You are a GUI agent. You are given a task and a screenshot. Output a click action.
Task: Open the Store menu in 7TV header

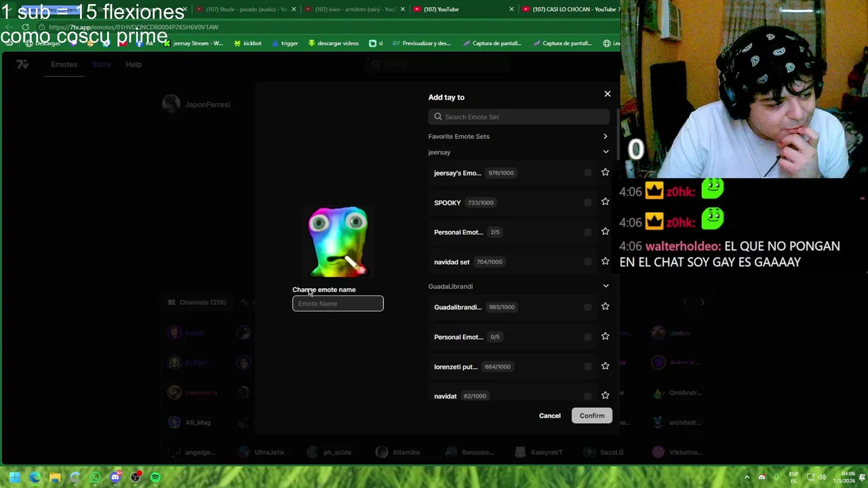tap(101, 64)
